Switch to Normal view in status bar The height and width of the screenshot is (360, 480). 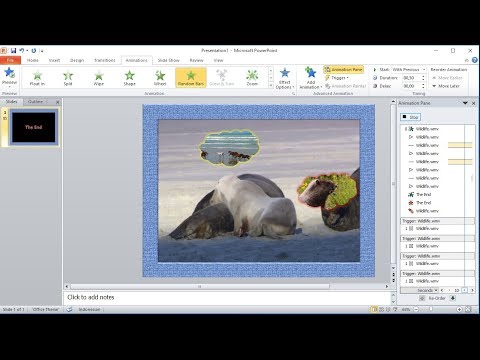[x=375, y=310]
